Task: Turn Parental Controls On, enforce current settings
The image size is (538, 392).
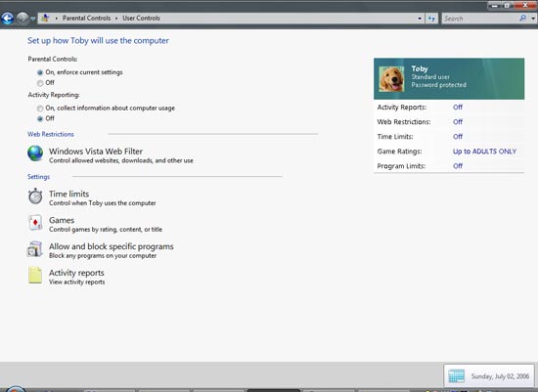Action: point(40,72)
